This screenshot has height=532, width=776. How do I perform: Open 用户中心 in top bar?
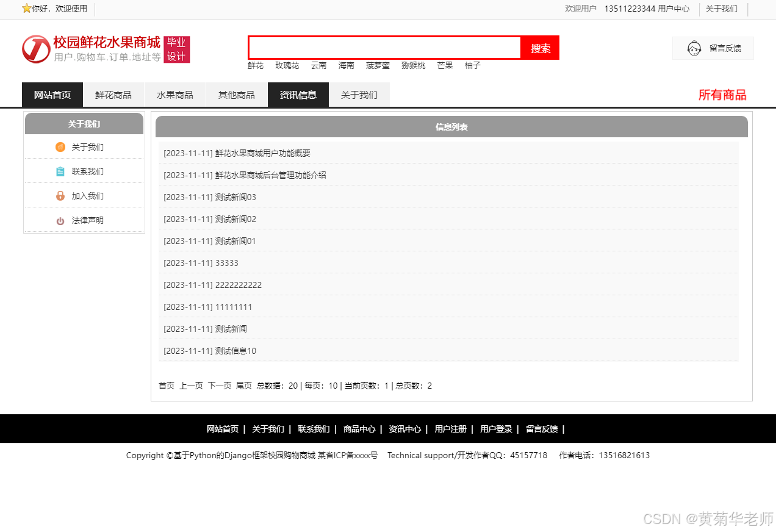click(674, 9)
